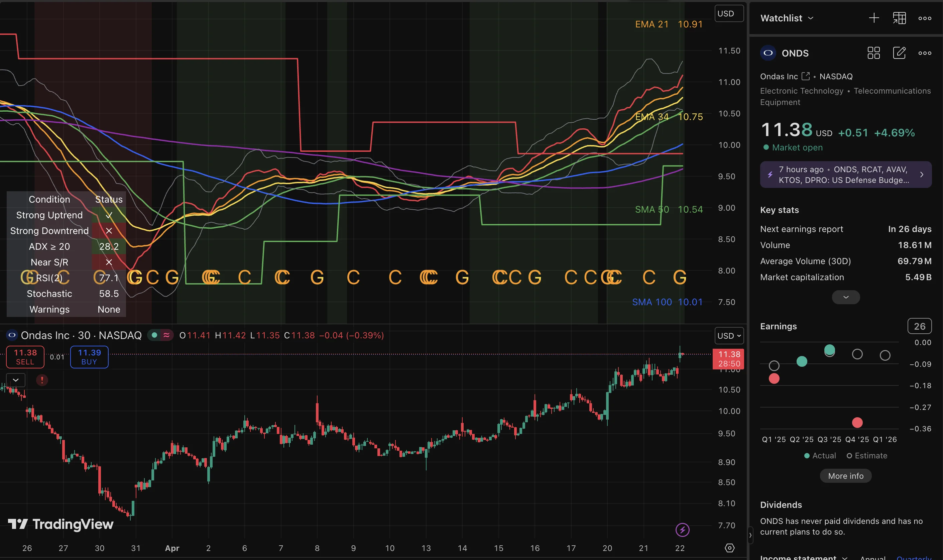Click the red 11.38 current price label
943x560 pixels.
pos(729,359)
